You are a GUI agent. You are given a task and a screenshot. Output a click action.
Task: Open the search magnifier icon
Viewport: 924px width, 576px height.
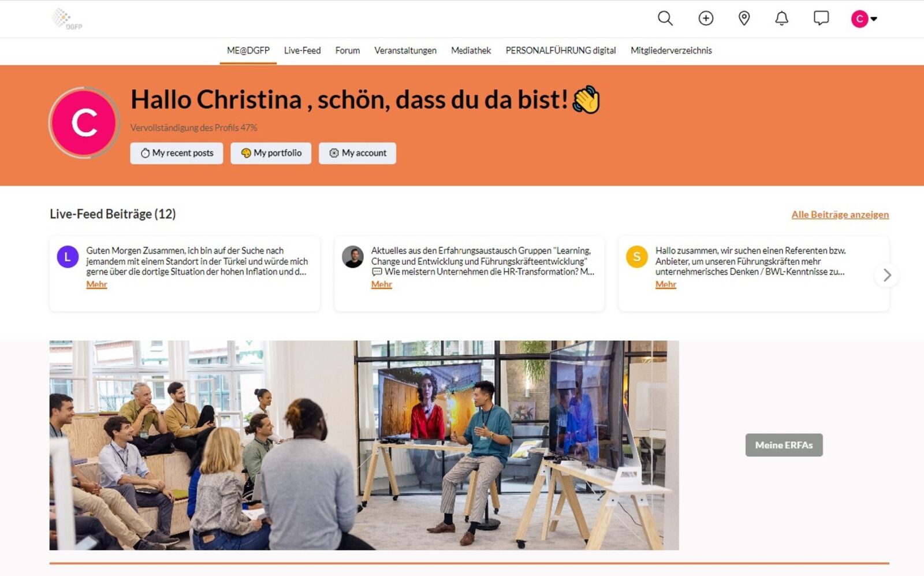coord(665,18)
